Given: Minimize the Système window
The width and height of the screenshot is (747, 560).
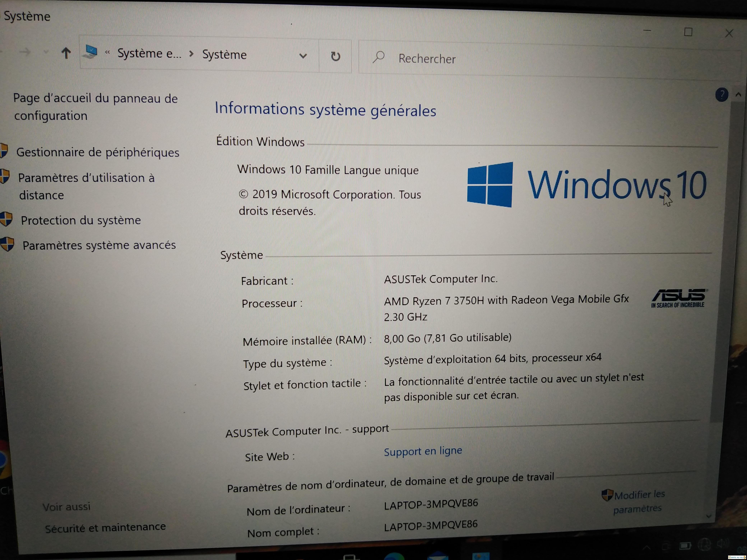Looking at the screenshot, I should tap(647, 30).
